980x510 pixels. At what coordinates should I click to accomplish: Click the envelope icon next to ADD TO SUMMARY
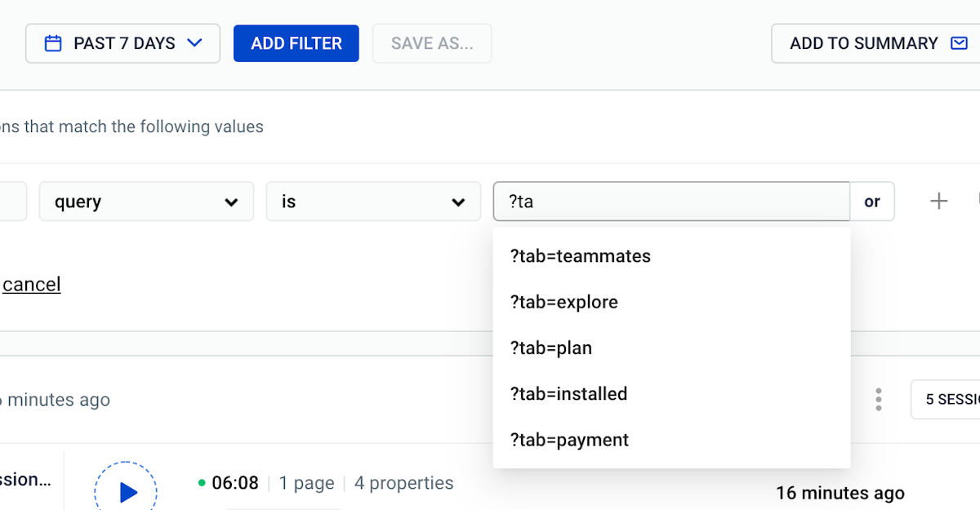(x=960, y=43)
